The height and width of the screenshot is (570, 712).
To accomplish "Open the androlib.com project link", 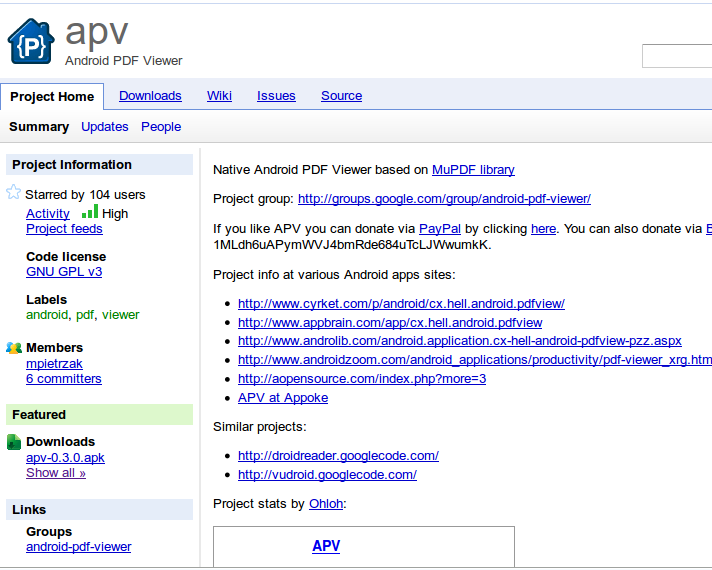I will tap(460, 341).
